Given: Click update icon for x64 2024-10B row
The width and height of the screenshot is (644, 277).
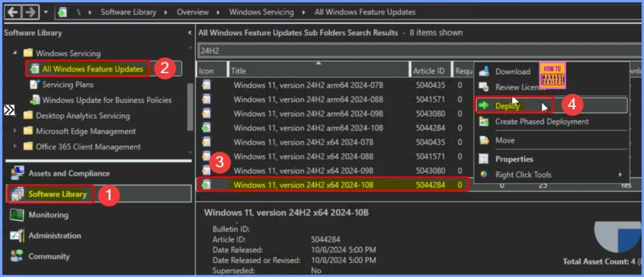Looking at the screenshot, I should [206, 185].
